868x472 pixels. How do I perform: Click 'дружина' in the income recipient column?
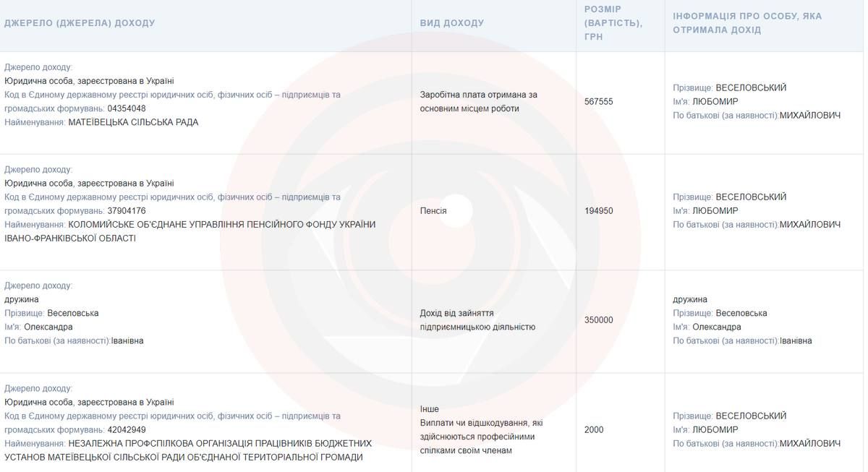point(690,299)
